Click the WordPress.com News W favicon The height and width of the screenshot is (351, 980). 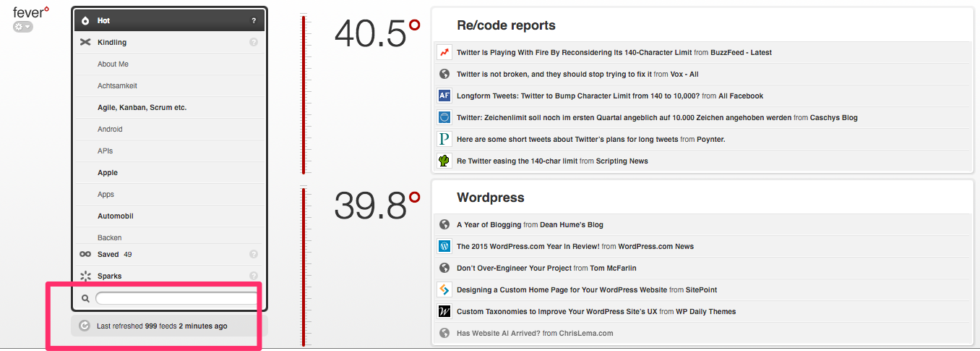coord(444,246)
